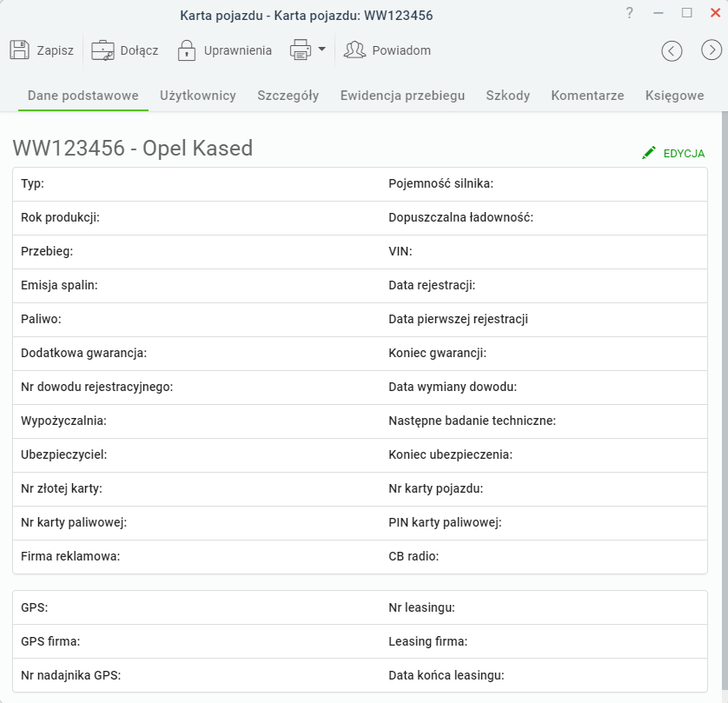Switch to the Szkody tab

tap(508, 96)
